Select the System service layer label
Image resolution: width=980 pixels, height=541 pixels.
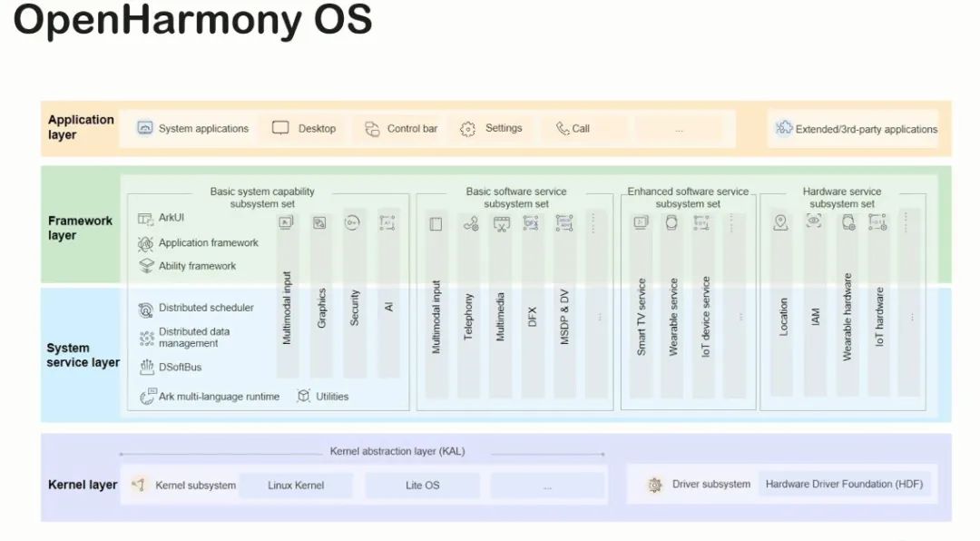point(83,355)
